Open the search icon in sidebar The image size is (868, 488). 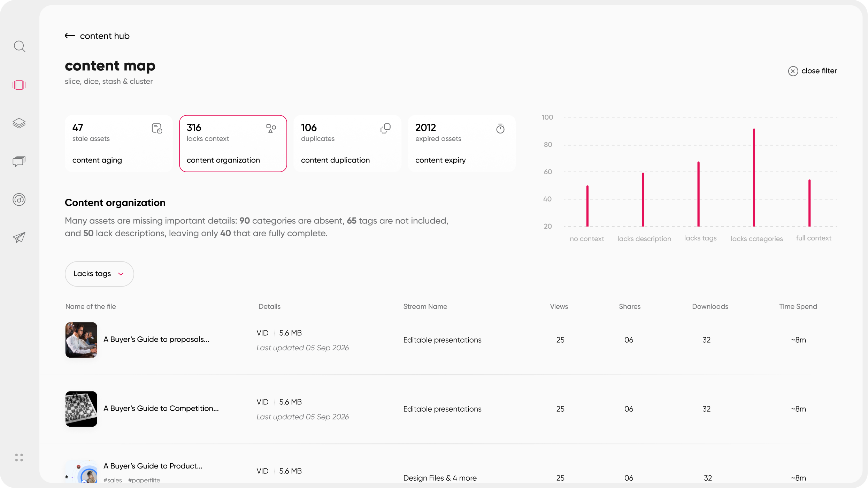[20, 46]
